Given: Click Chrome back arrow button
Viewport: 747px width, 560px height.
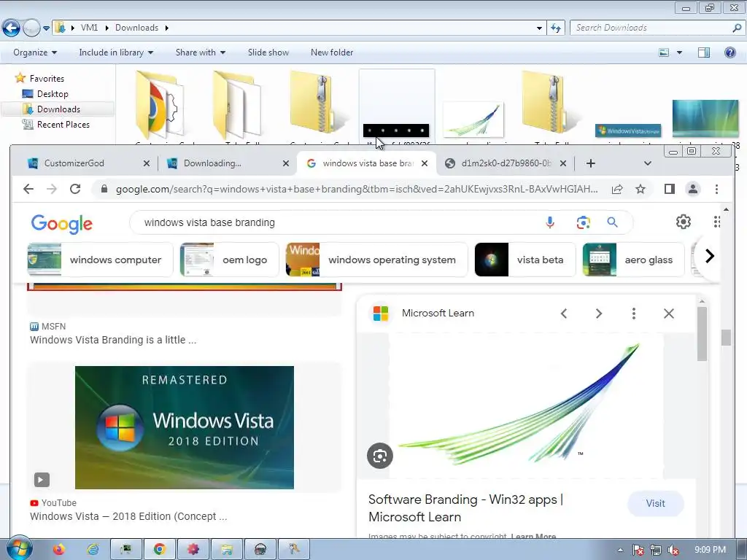Looking at the screenshot, I should pos(28,189).
